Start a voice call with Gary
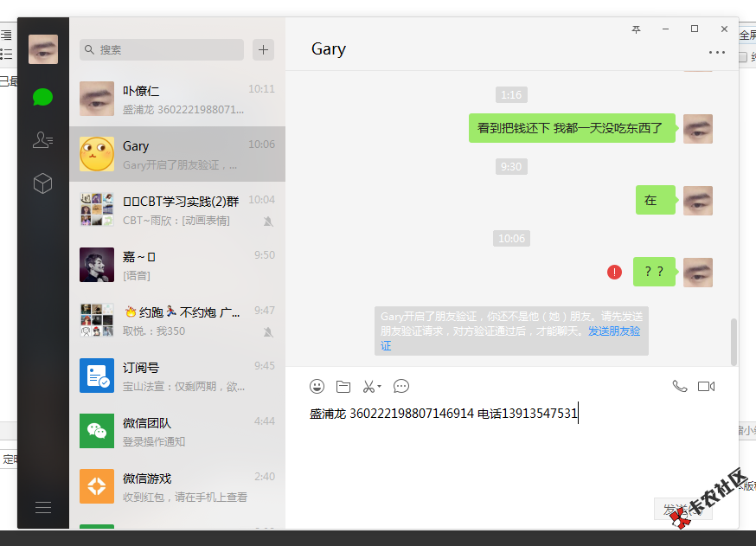The height and width of the screenshot is (546, 756). (x=680, y=386)
